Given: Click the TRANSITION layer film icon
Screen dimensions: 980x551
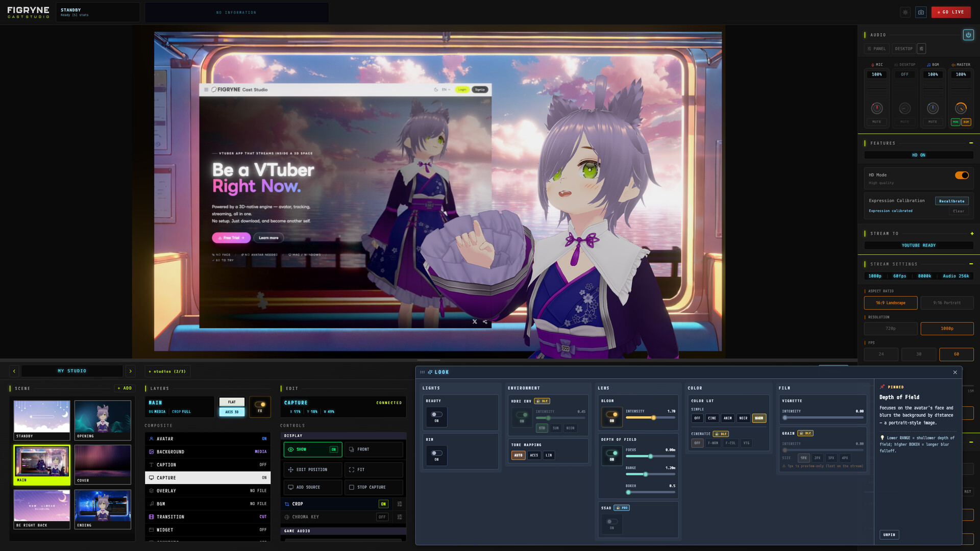Looking at the screenshot, I should tap(152, 517).
